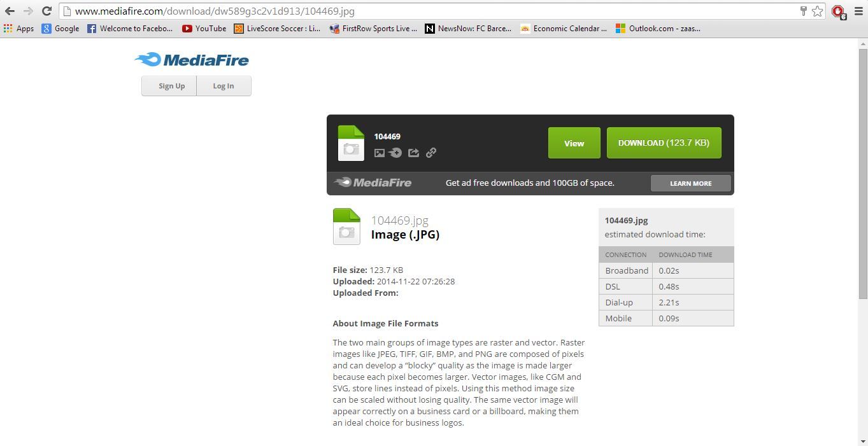Open the YouTube bookmark
This screenshot has width=868, height=446.
(204, 28)
